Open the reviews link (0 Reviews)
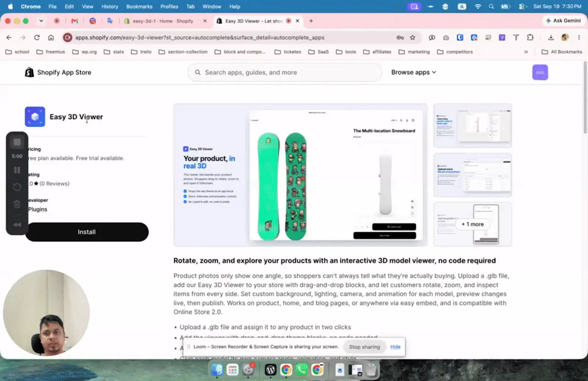588x381 pixels. (54, 184)
